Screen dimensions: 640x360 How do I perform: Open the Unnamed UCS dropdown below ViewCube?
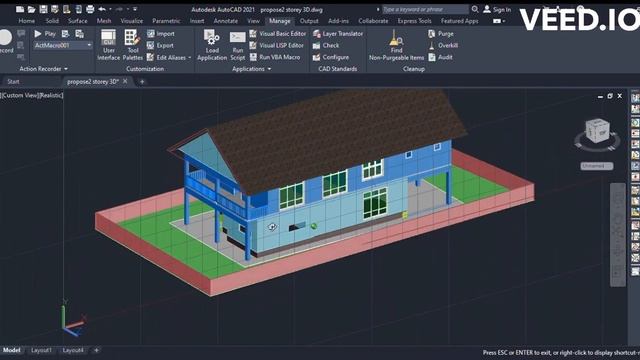pyautogui.click(x=597, y=166)
